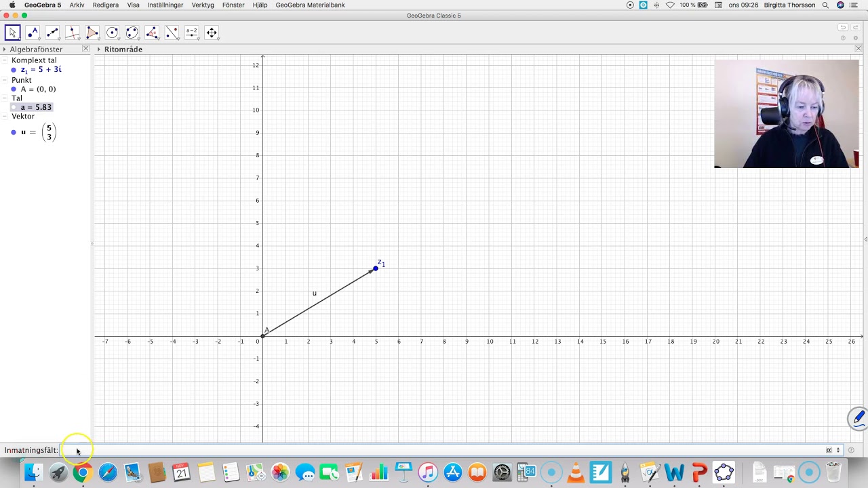Screen dimensions: 868x488
Task: Open the Hjälp menu
Action: (x=260, y=5)
